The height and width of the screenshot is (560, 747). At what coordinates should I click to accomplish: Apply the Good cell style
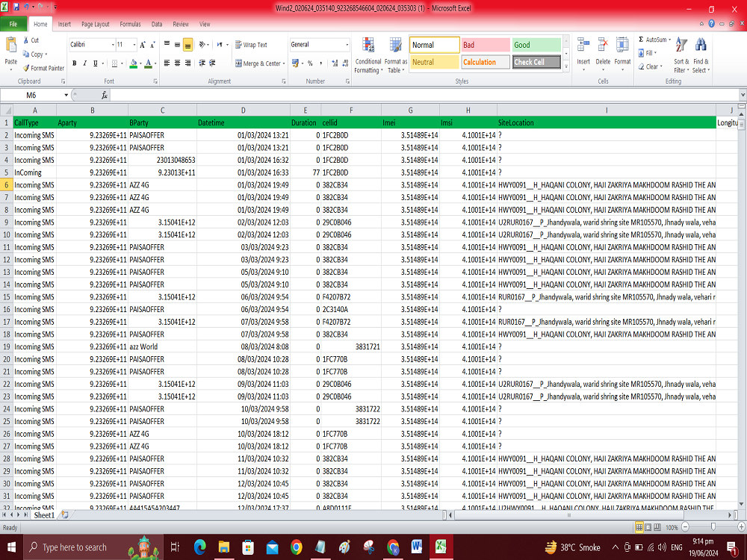coord(535,45)
